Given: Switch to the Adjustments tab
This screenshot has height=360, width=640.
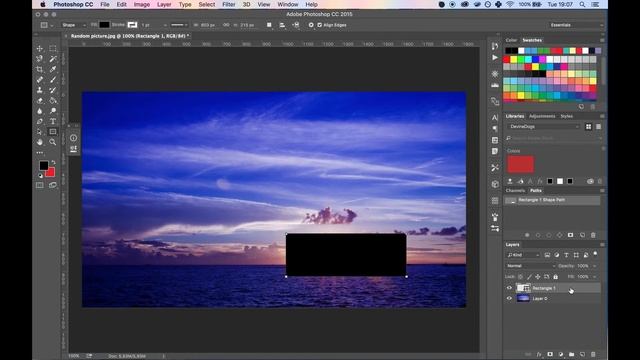Looking at the screenshot, I should (542, 116).
